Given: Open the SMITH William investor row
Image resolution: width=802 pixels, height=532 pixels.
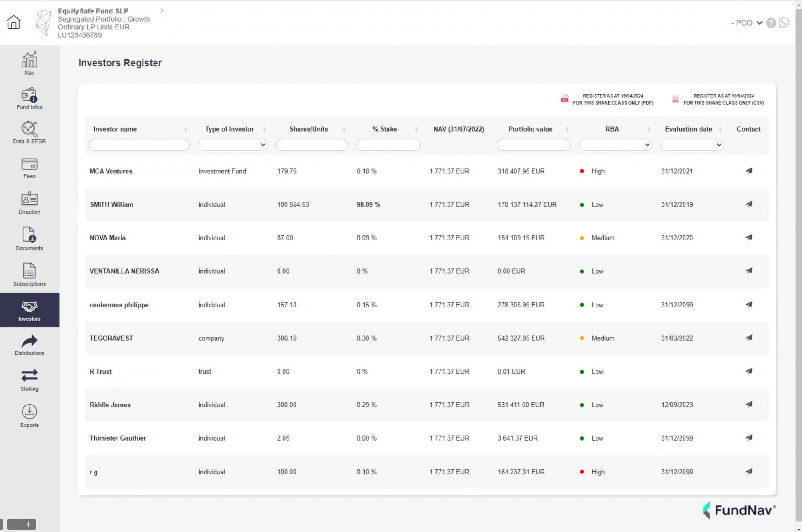Looking at the screenshot, I should click(427, 204).
